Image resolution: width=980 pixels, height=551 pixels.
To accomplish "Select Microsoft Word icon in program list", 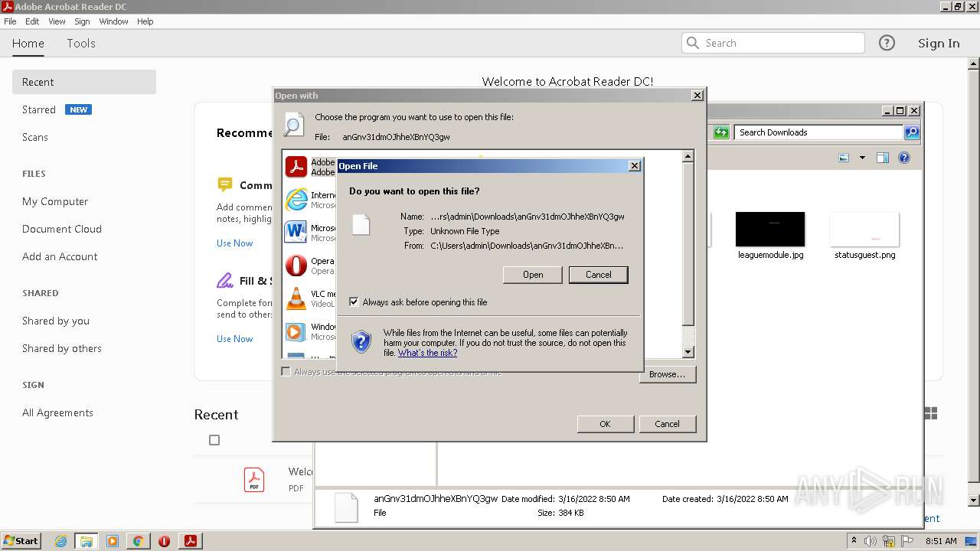I will point(296,232).
